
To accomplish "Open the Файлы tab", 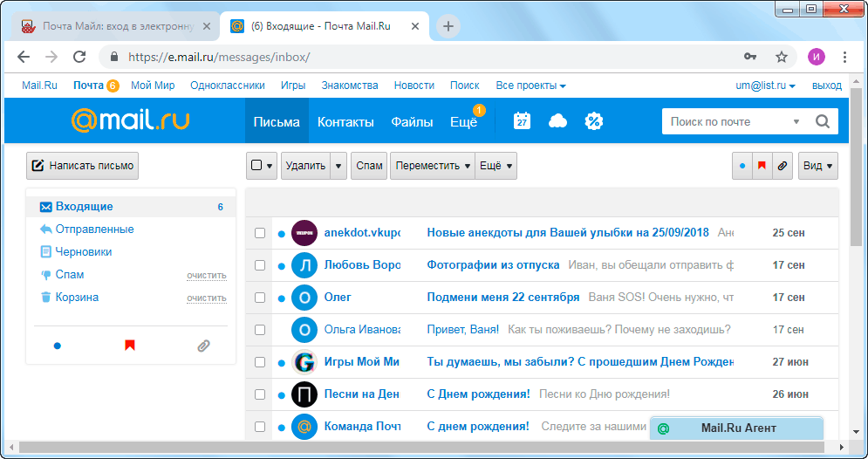I will click(412, 122).
